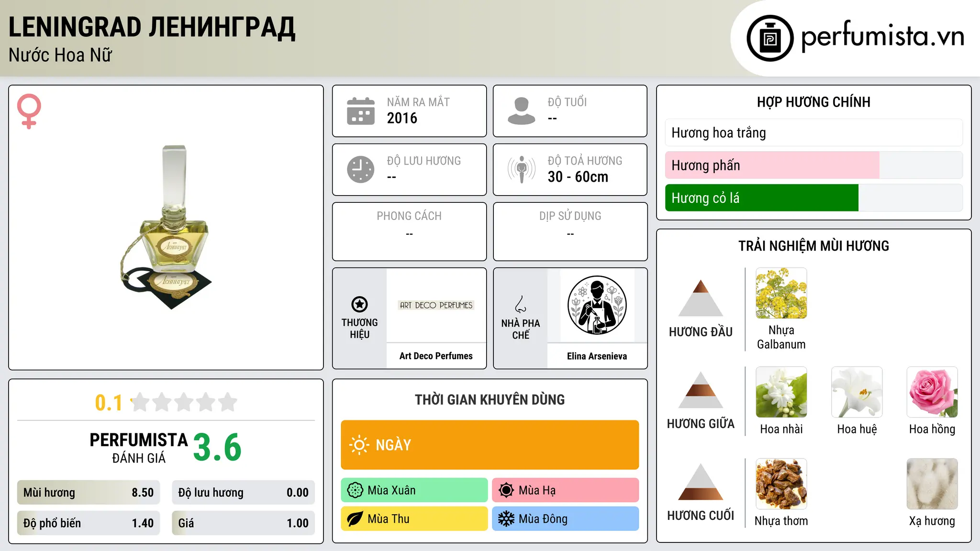Click the snowflake icon for Mùa Đông
The height and width of the screenshot is (551, 980).
[506, 519]
